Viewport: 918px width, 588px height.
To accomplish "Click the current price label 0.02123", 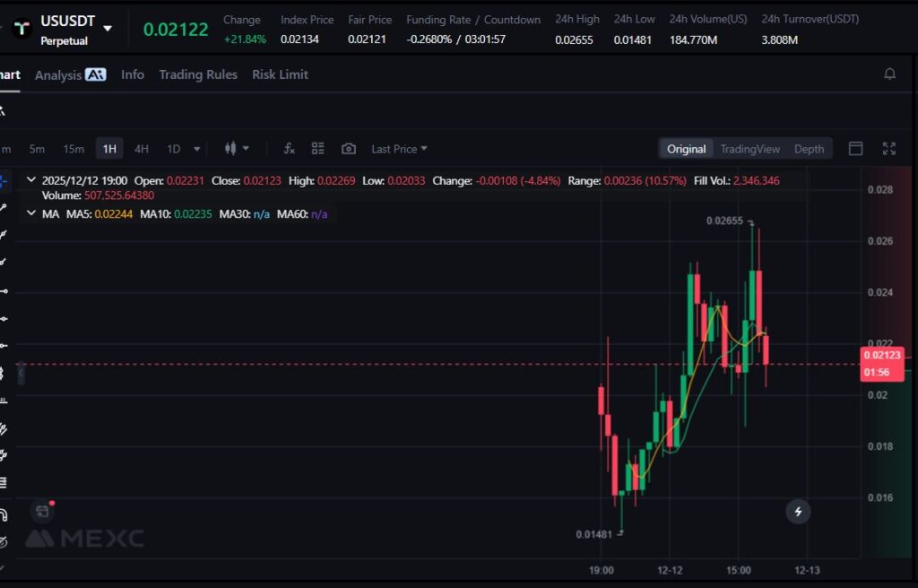I will 881,355.
